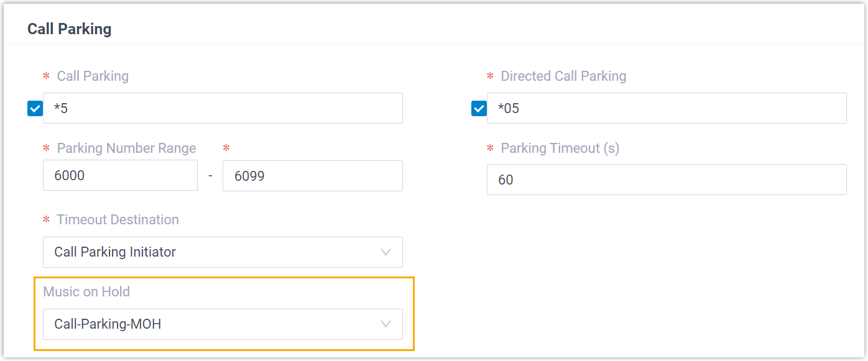Click the Directed Call Parking field *05
This screenshot has height=361, width=868.
(667, 109)
